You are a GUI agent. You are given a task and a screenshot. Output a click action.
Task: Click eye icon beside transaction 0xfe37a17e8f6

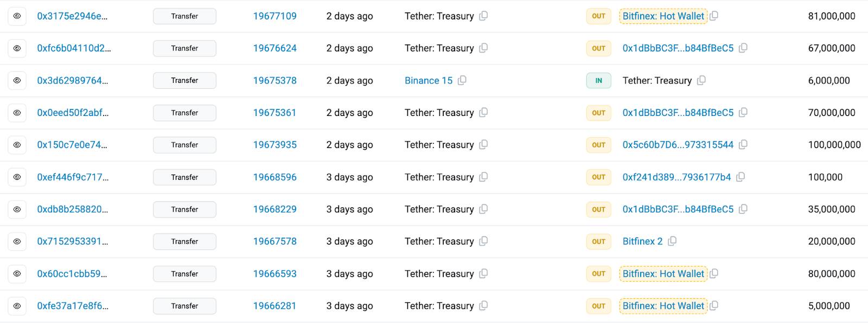(x=17, y=306)
